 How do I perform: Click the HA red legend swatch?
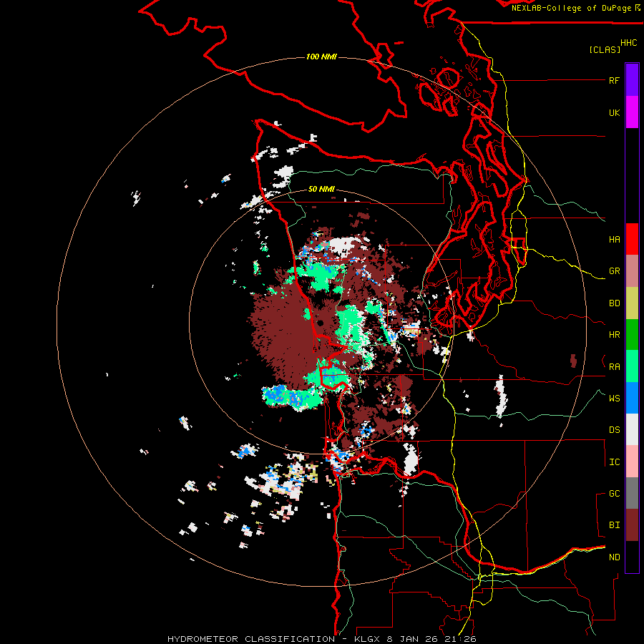tap(632, 239)
